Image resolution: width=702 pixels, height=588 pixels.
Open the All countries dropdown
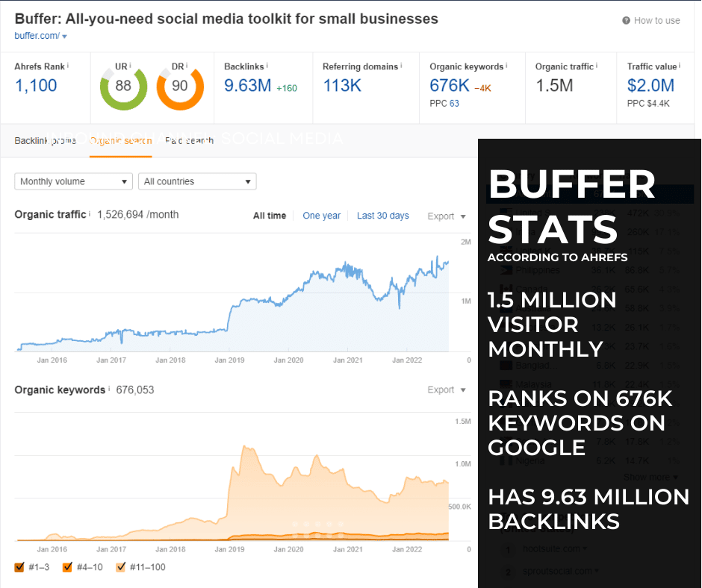coord(197,181)
